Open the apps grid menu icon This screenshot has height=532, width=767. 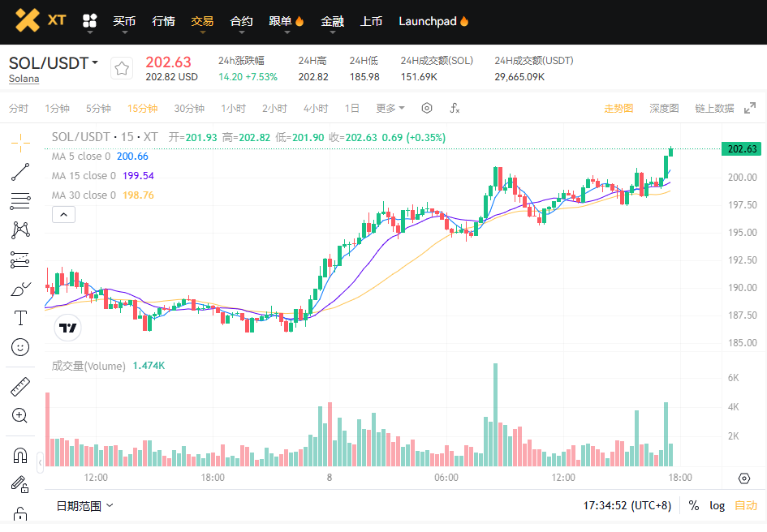[89, 21]
